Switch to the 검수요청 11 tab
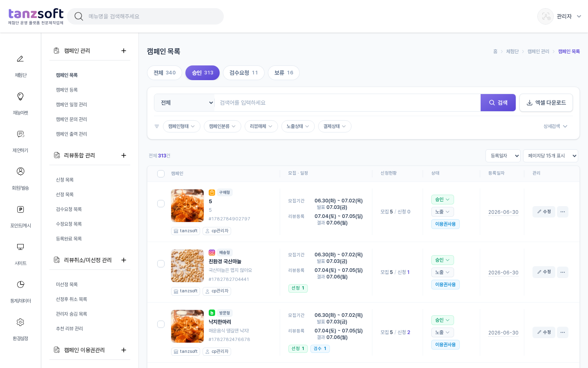The height and width of the screenshot is (368, 588). [244, 73]
